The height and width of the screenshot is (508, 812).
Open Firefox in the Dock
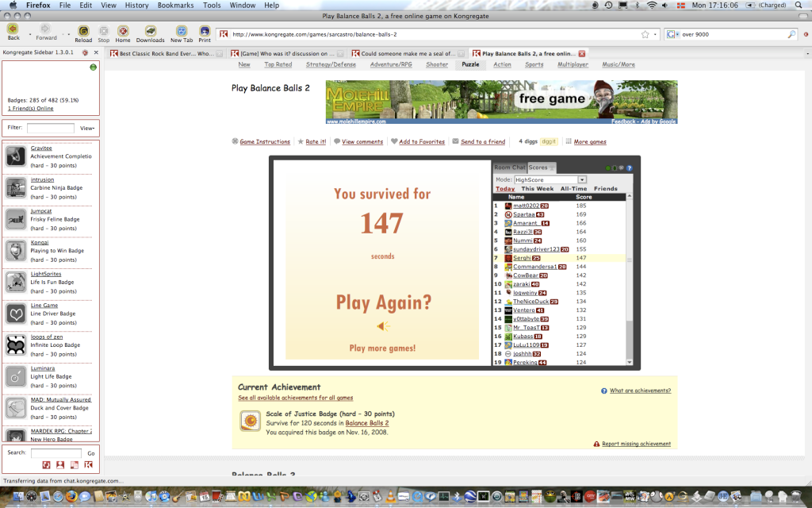click(x=71, y=496)
